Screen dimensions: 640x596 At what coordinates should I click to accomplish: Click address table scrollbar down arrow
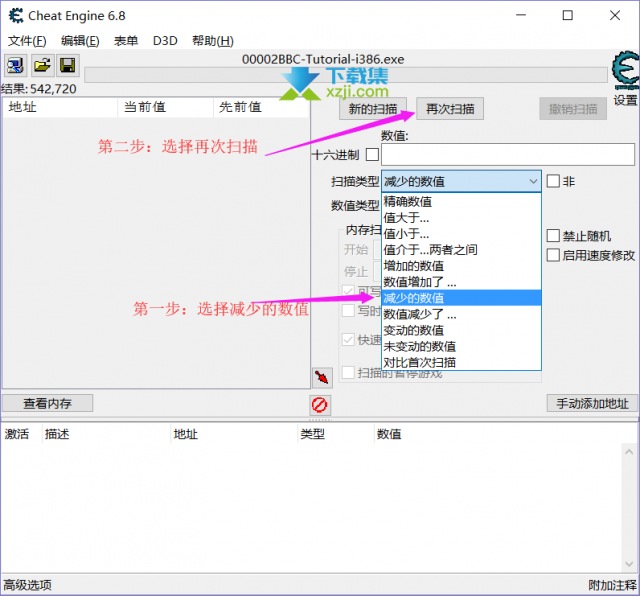click(629, 564)
